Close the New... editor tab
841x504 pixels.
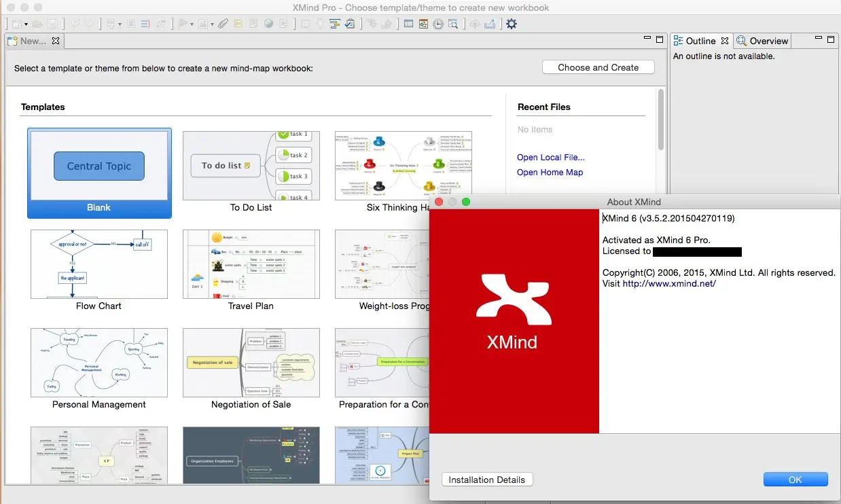(56, 41)
